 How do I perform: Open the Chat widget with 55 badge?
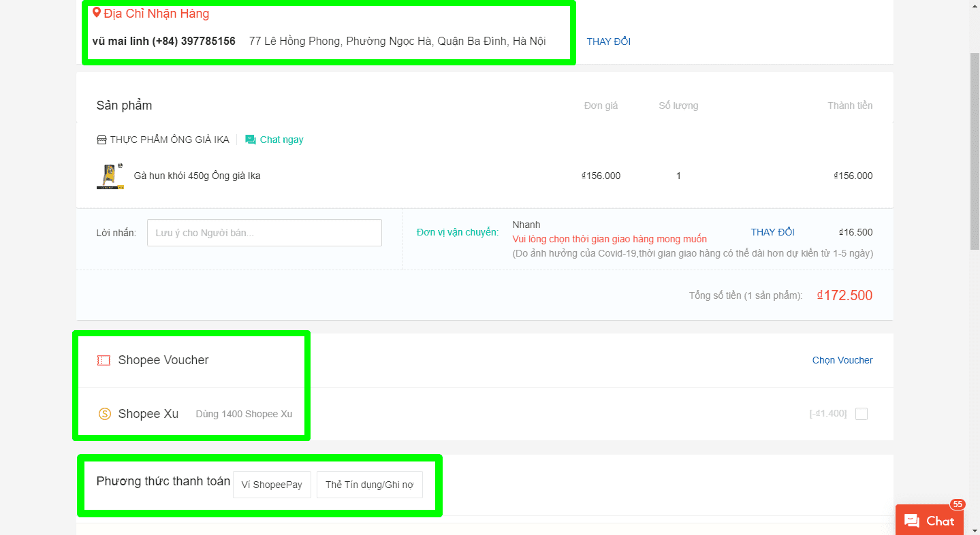pos(929,520)
